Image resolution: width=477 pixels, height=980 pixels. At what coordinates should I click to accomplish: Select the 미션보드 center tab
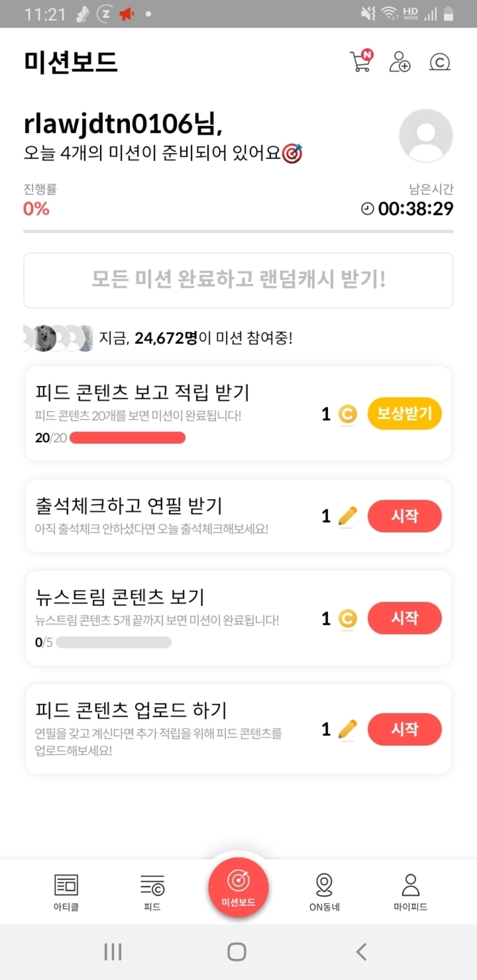coord(238,886)
